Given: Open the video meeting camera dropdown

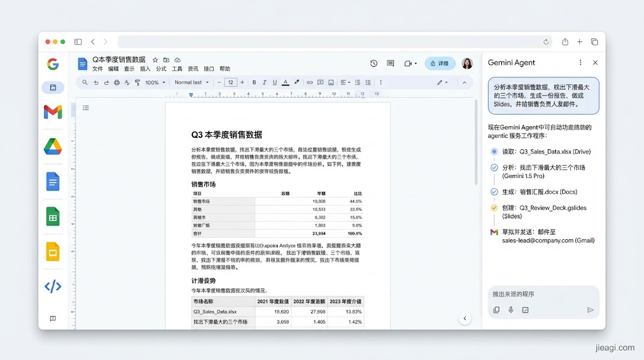Looking at the screenshot, I should click(x=410, y=64).
